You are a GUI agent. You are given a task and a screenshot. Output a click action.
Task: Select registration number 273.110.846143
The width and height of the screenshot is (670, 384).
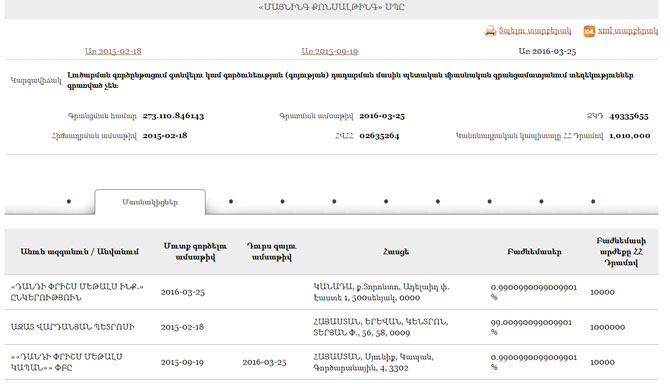(173, 116)
